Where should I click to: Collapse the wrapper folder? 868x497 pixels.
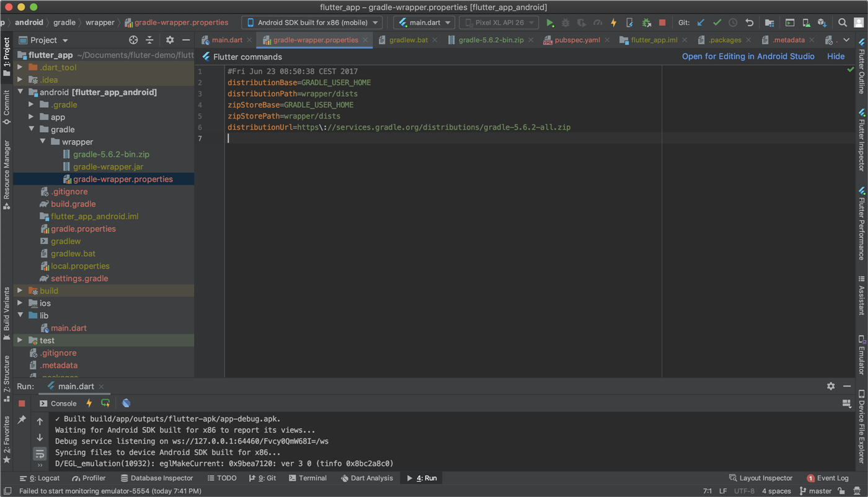[x=43, y=141]
